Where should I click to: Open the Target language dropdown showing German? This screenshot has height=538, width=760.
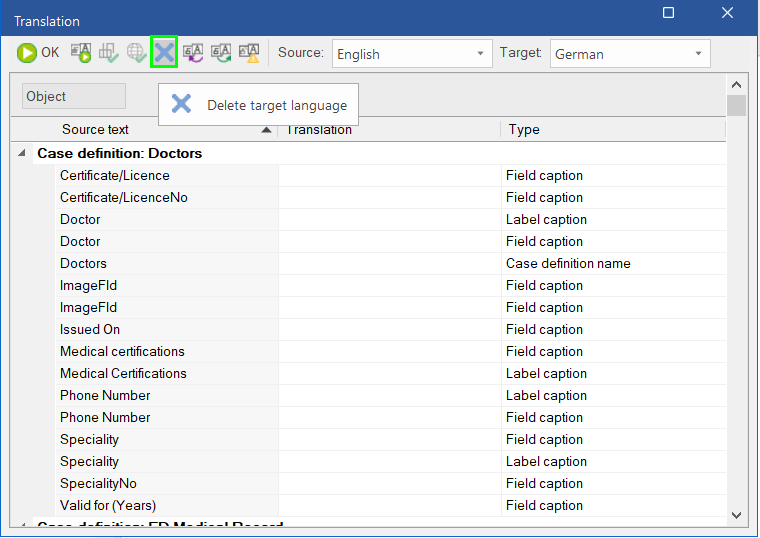pos(630,53)
